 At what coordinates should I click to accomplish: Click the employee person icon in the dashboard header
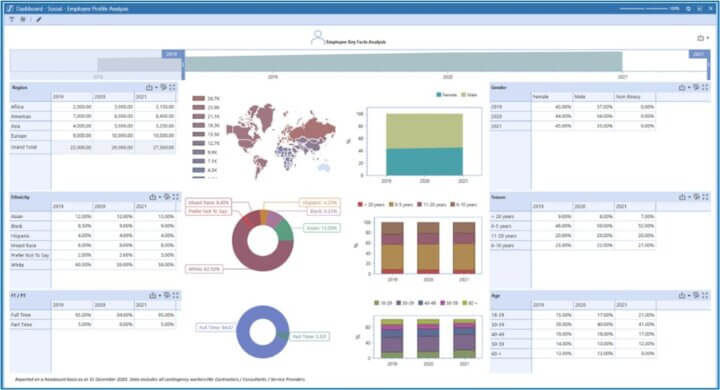tap(317, 37)
